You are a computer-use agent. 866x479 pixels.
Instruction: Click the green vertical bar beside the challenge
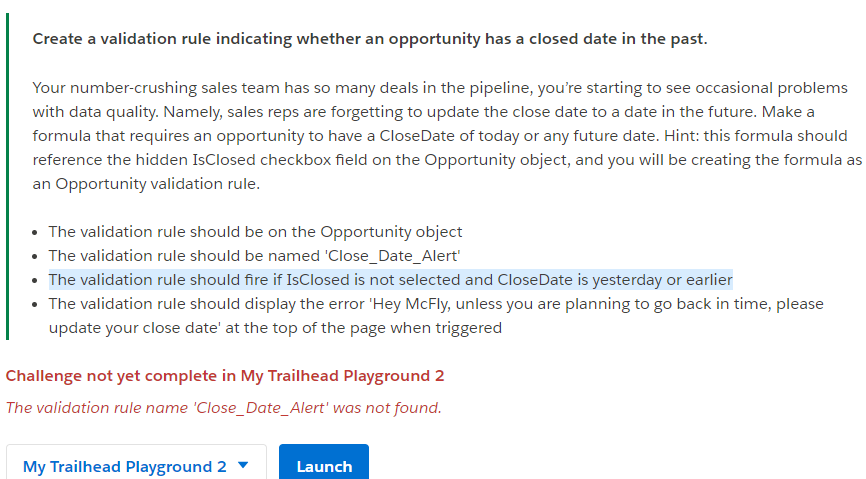8,170
